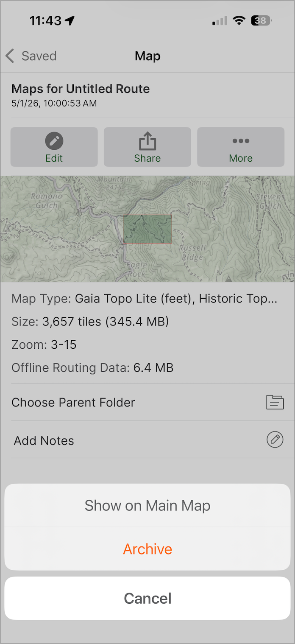295x644 pixels.
Task: Tap the Wi-Fi icon in status bar
Action: (x=239, y=20)
